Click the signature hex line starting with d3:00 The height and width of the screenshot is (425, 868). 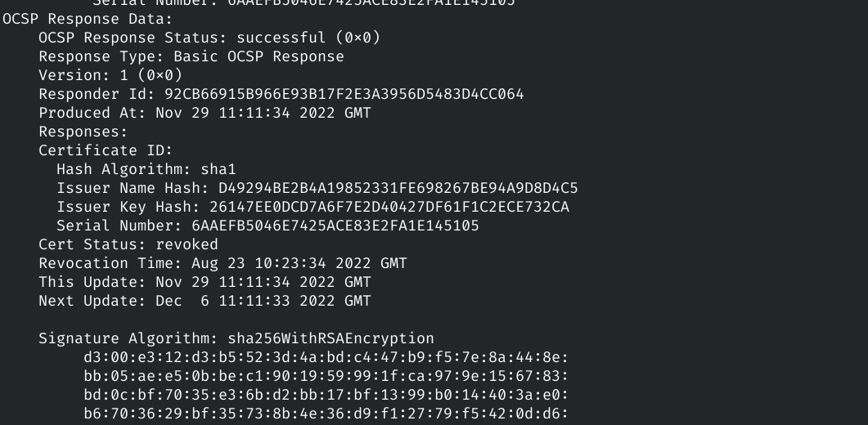pos(326,357)
